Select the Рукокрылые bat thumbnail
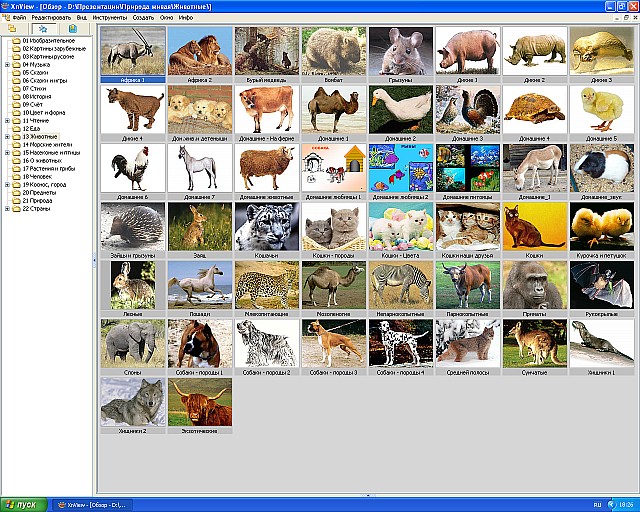Screen dimensions: 640x512 click(x=602, y=285)
